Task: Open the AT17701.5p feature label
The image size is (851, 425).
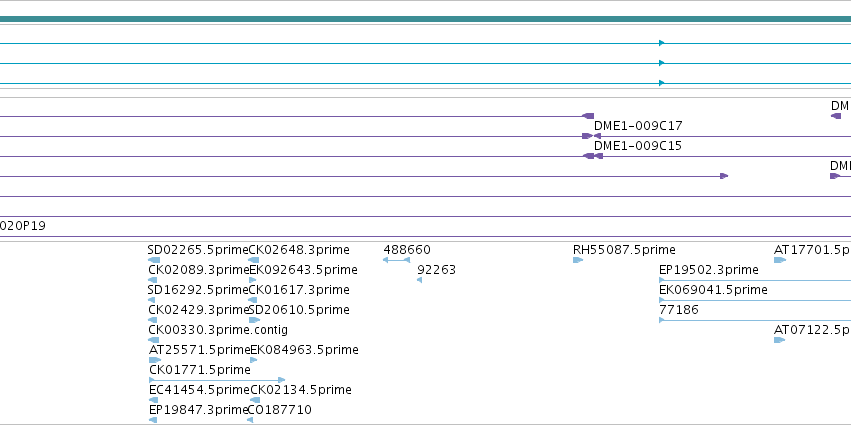Action: (x=812, y=250)
